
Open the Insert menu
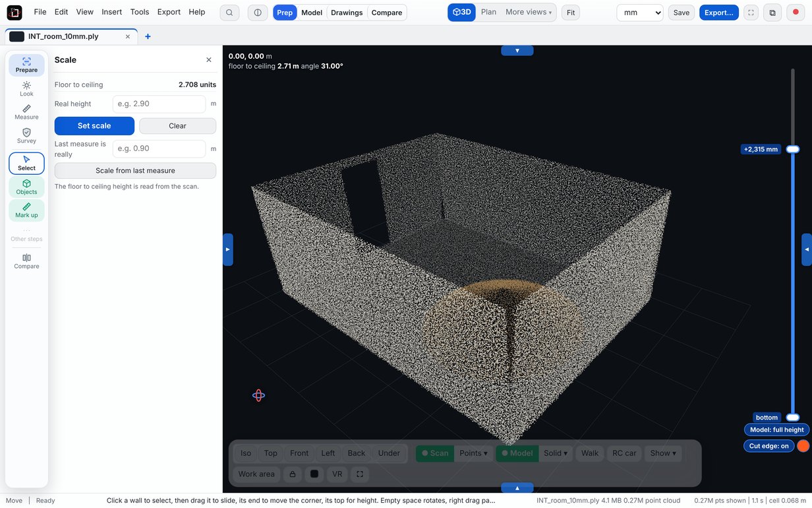point(112,12)
